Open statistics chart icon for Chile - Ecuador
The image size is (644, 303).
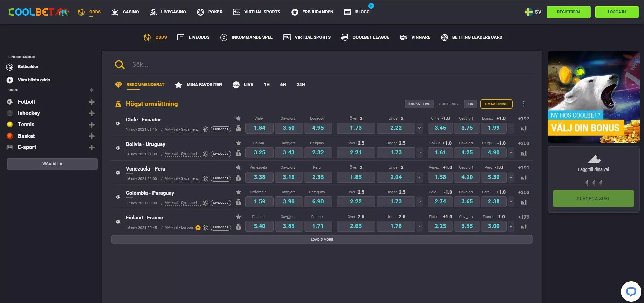pos(523,128)
